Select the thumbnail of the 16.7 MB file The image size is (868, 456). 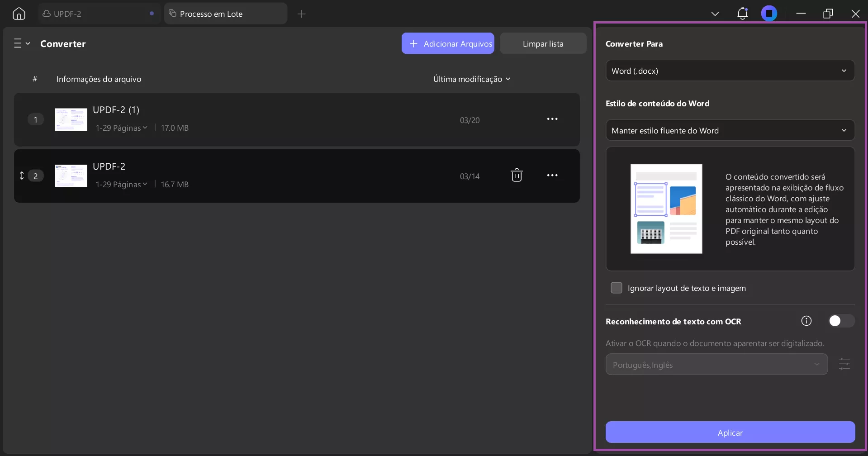(71, 176)
